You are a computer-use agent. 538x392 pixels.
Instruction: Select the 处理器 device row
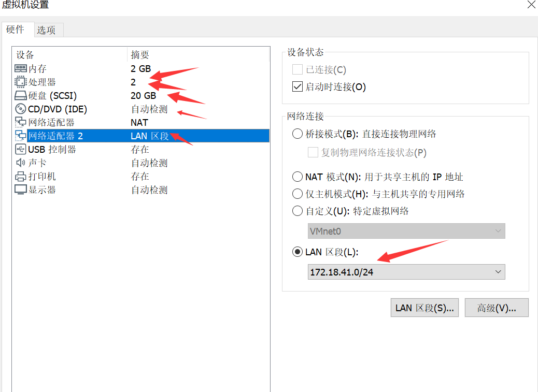pyautogui.click(x=140, y=82)
